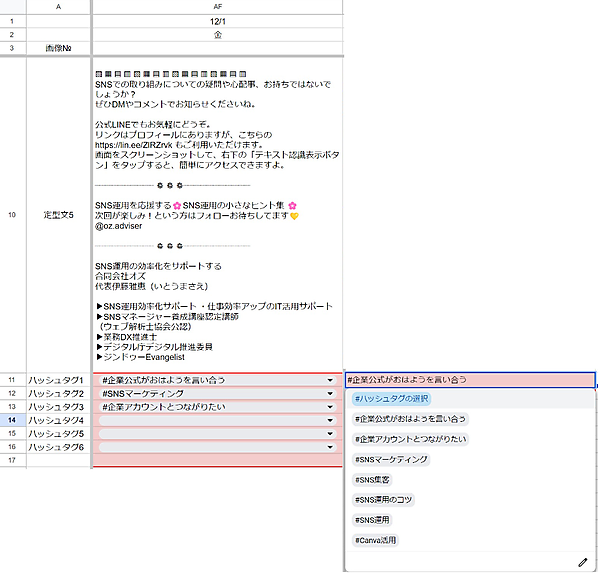The height and width of the screenshot is (574, 600).
Task: Click the pencil edit icon in dropdown list
Action: click(x=583, y=563)
